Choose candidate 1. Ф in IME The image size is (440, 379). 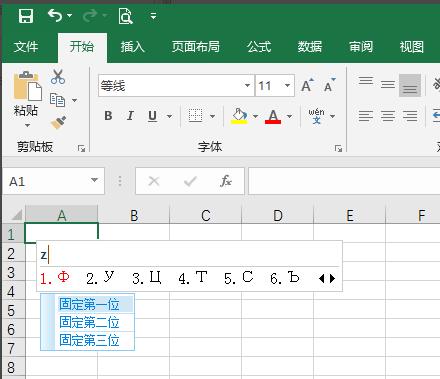click(55, 278)
